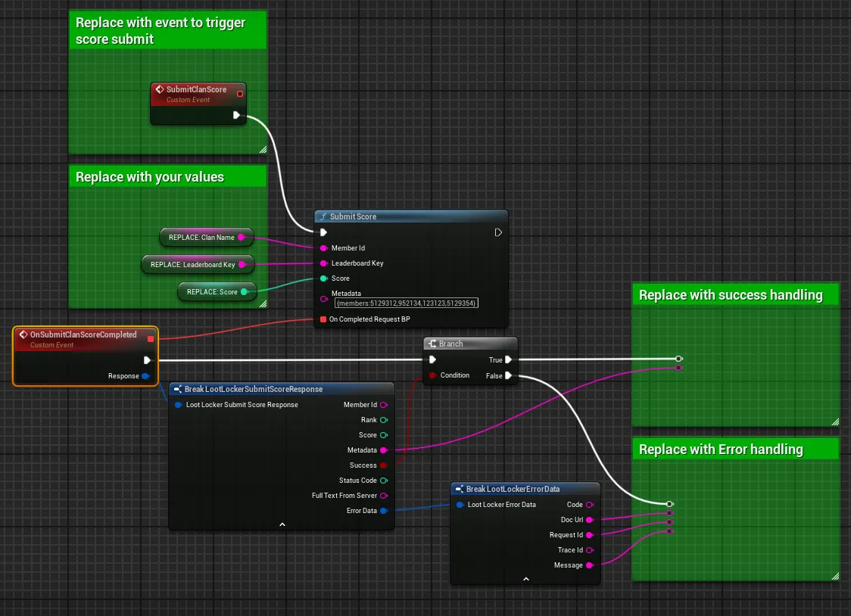Click the white reroute knot in Error handling
Viewport: 851px width, 616px height.
click(x=670, y=504)
